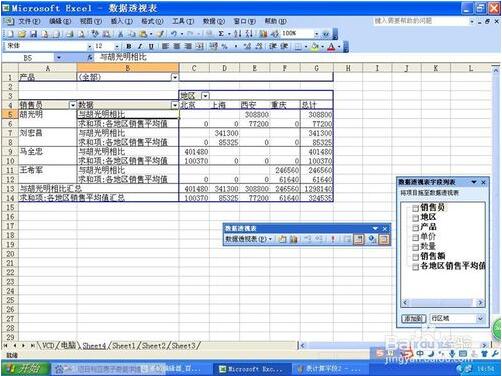502x376 pixels.
Task: Cut selection using the scissors icon
Action: (120, 34)
